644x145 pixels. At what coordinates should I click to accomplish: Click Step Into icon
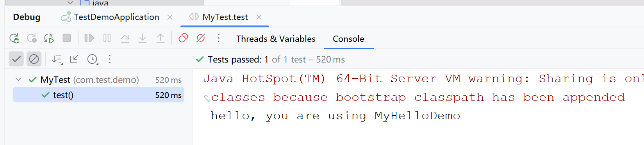tap(143, 38)
